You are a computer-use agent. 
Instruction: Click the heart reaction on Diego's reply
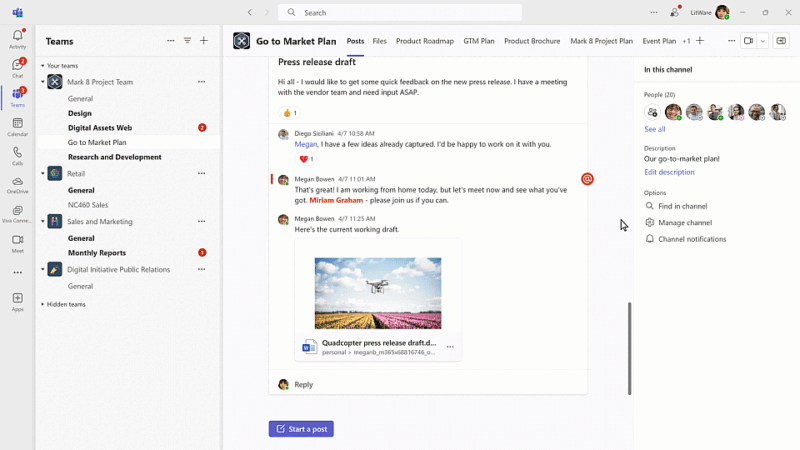tap(306, 159)
